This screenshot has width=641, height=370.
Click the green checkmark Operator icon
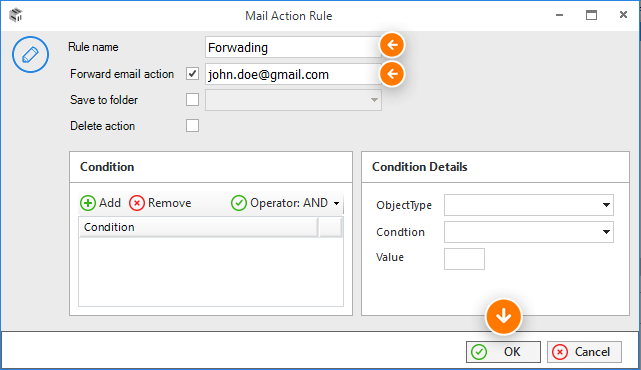(239, 203)
